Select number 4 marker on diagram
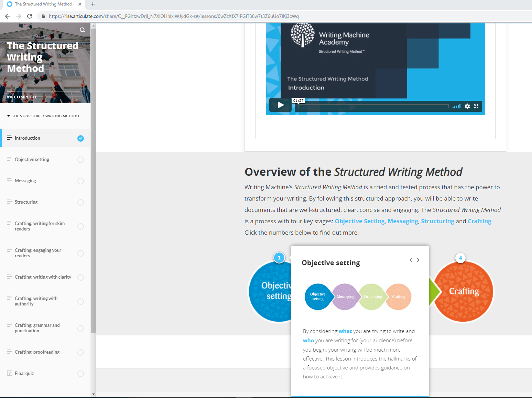532x398 pixels. click(x=460, y=258)
